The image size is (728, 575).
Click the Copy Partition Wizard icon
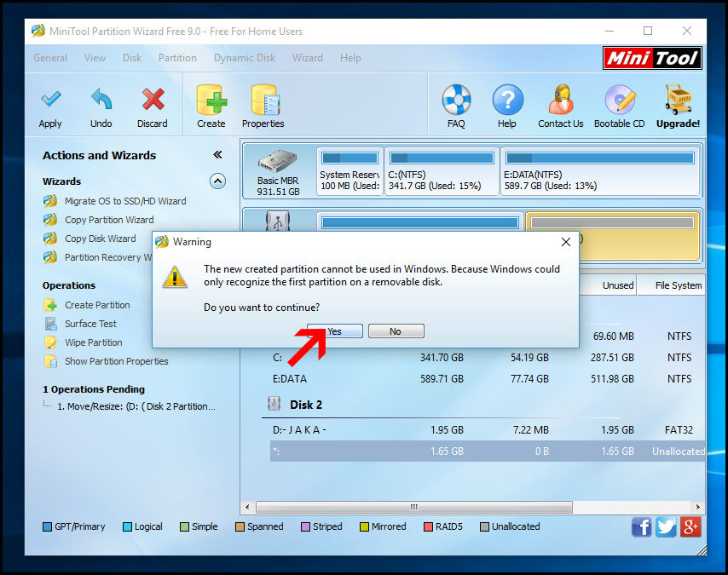(x=50, y=220)
